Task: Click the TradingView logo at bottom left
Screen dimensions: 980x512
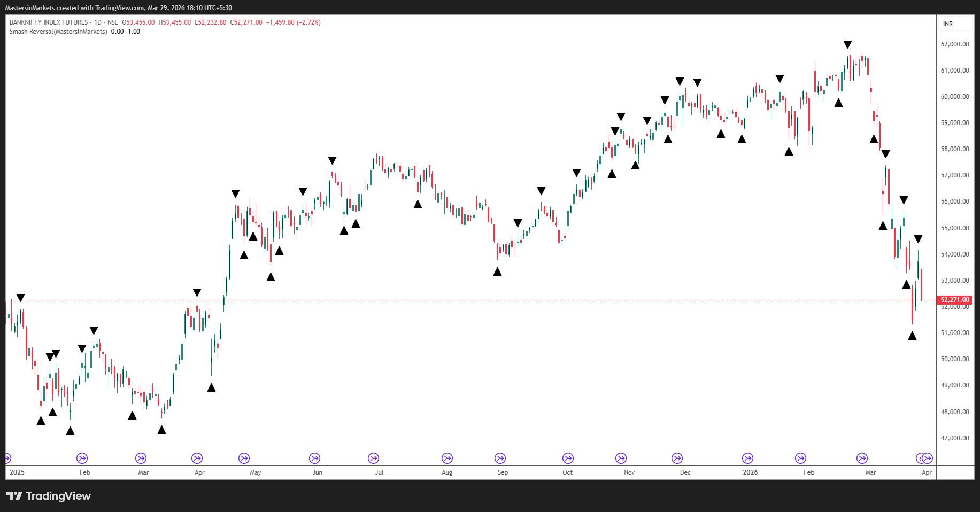Action: [49, 496]
